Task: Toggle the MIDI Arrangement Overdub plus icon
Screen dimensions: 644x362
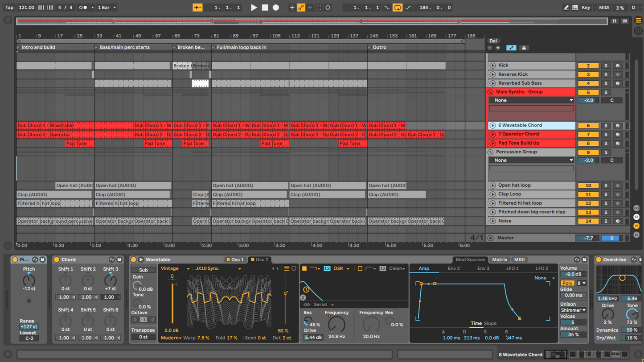Action: [x=292, y=8]
